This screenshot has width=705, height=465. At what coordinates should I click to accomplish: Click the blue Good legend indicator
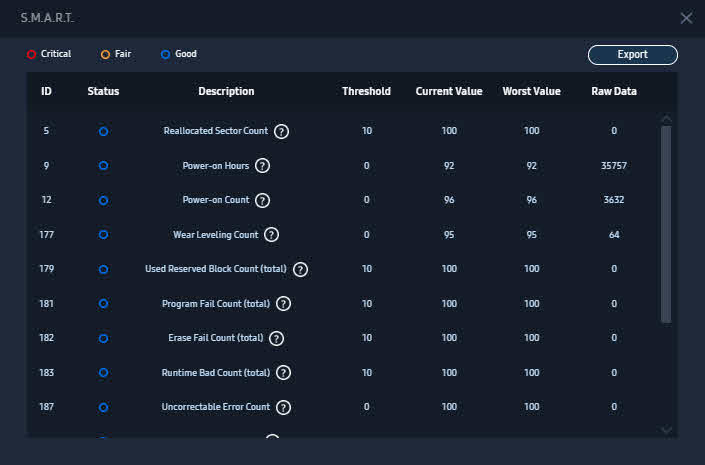point(166,54)
